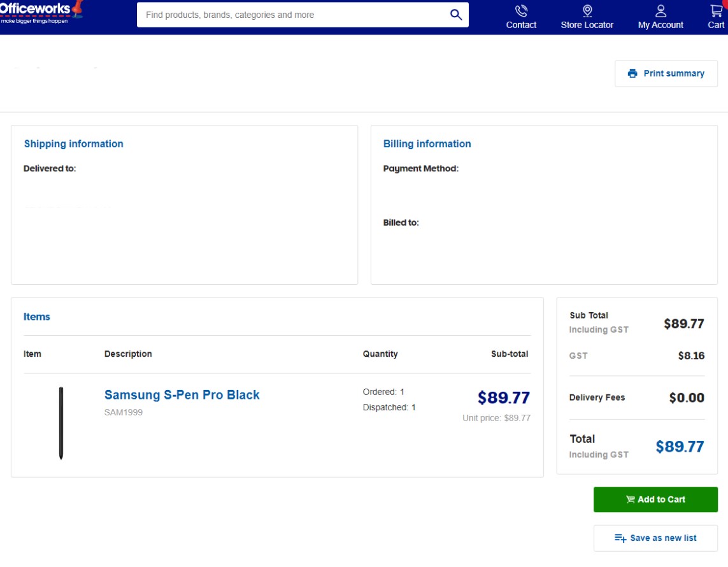Click the Cart menu label
728x567 pixels.
[x=715, y=25]
